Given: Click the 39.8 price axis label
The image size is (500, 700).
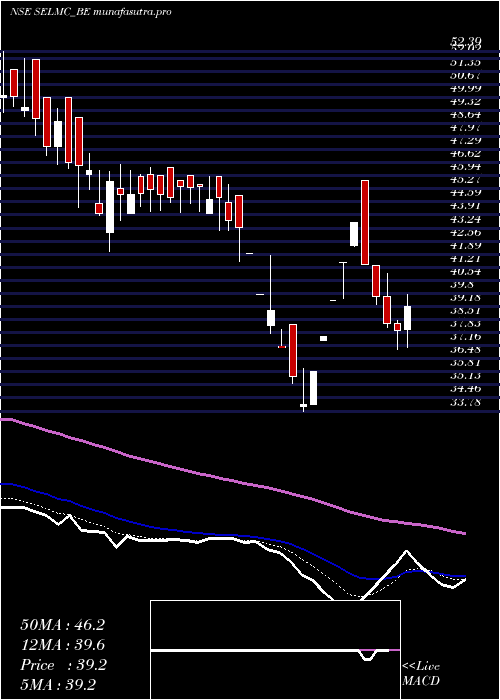Looking at the screenshot, I should coord(462,285).
